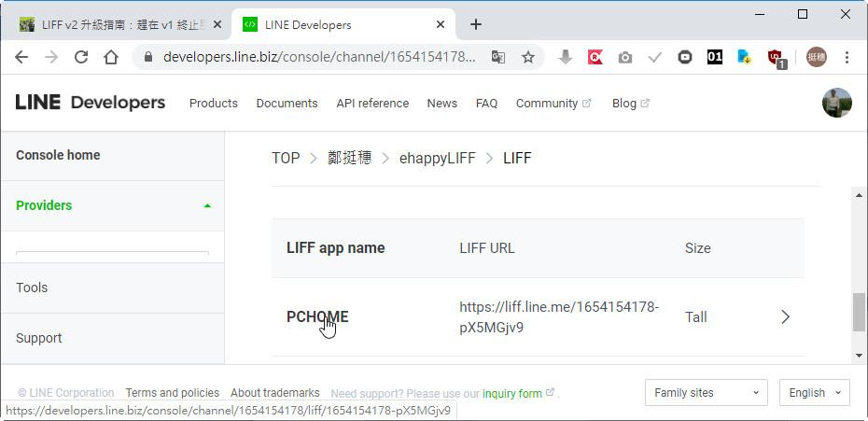Go to Console home in sidebar
868x421 pixels.
click(x=112, y=156)
